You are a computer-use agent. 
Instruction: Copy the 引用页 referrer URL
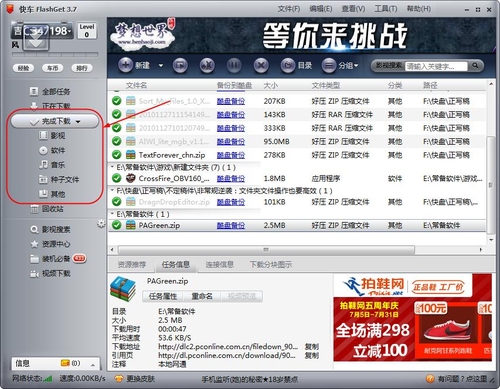[x=312, y=356]
